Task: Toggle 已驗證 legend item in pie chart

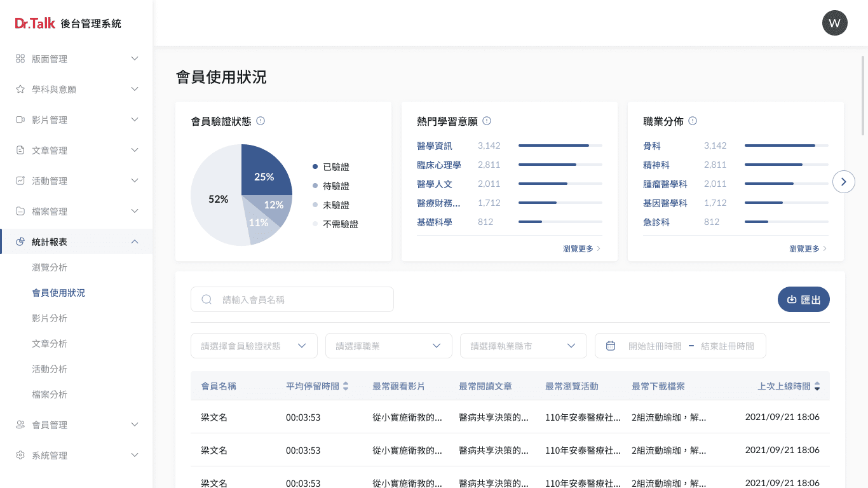Action: click(330, 167)
